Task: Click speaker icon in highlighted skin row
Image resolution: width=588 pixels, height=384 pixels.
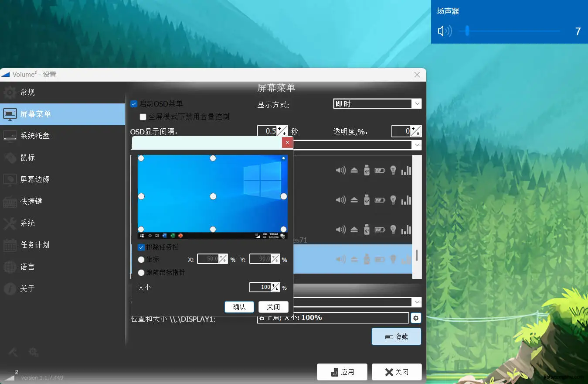Action: (340, 259)
